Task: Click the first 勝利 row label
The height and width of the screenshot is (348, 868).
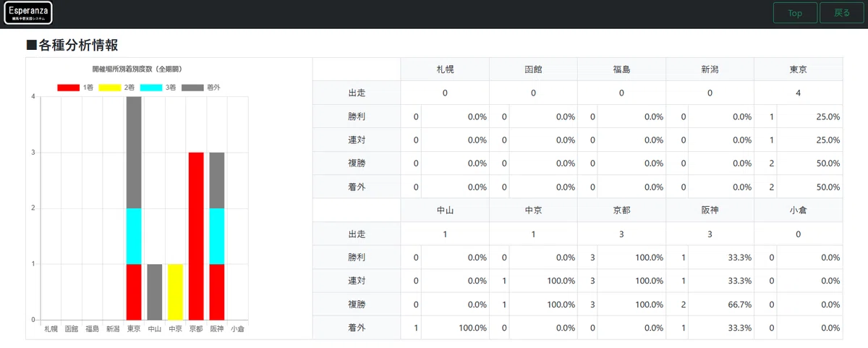Action: click(x=357, y=116)
